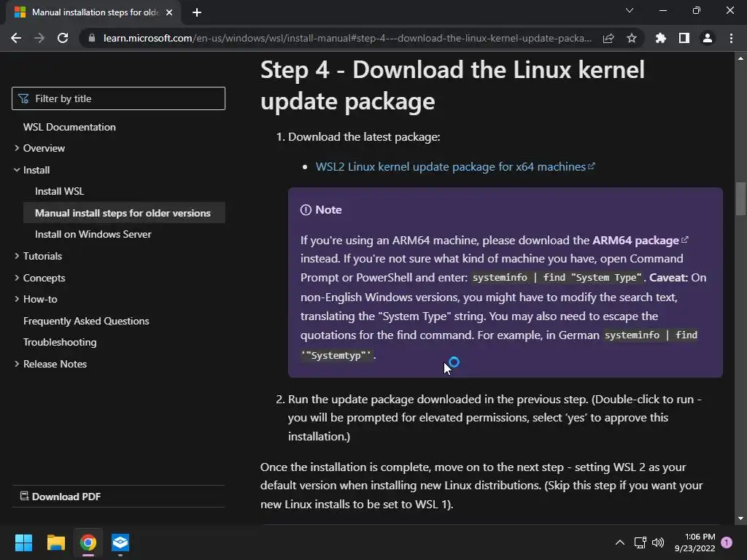Select the Manual installation steps browser tab
This screenshot has height=560, width=747.
coord(93,12)
